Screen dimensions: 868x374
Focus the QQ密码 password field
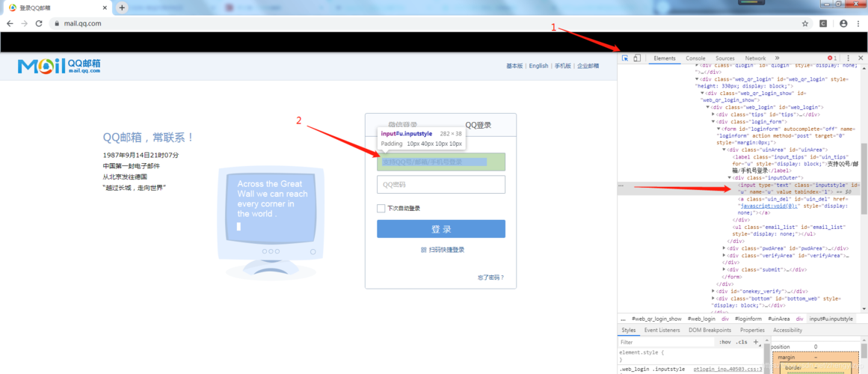(x=441, y=185)
